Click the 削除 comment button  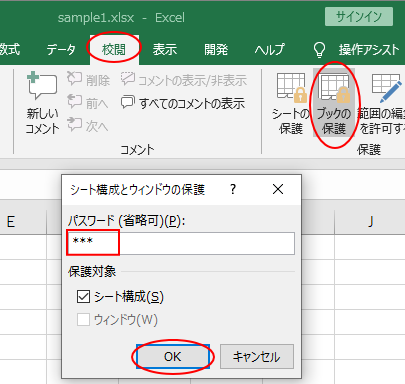click(x=88, y=80)
